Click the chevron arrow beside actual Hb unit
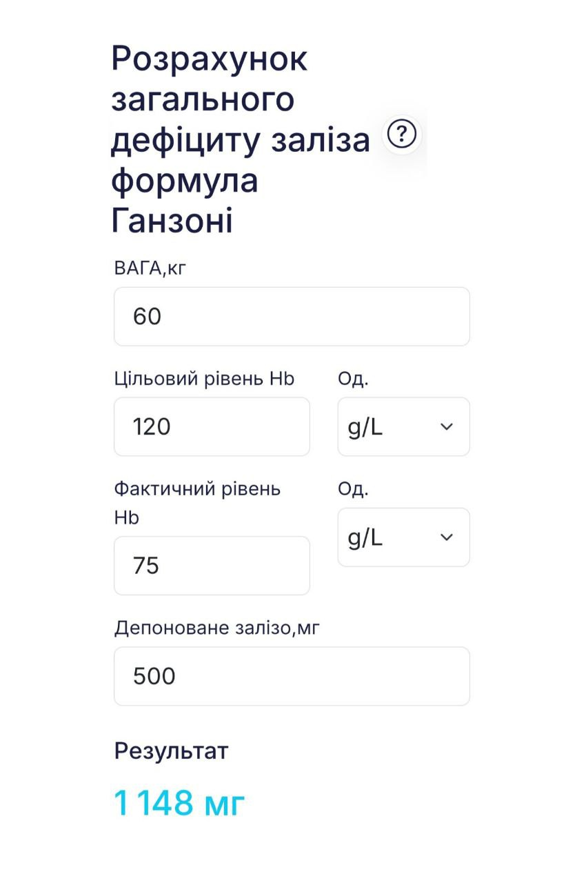This screenshot has width=588, height=883. (x=447, y=537)
